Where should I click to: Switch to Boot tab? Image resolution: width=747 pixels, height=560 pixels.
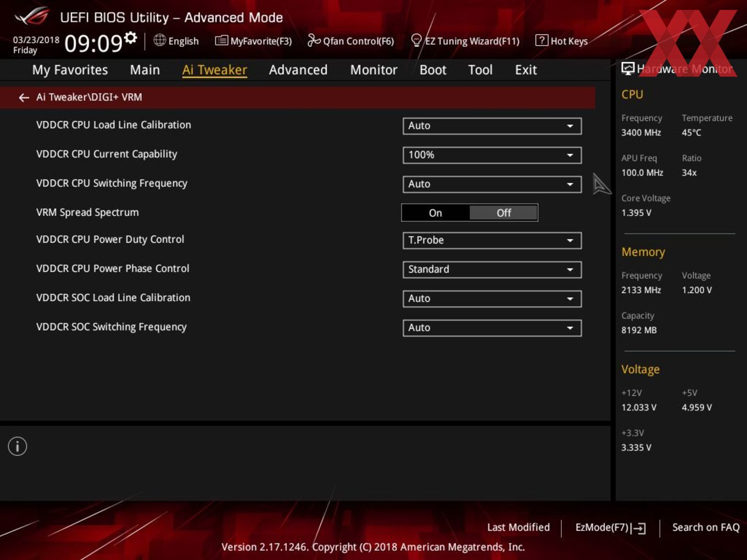(433, 70)
